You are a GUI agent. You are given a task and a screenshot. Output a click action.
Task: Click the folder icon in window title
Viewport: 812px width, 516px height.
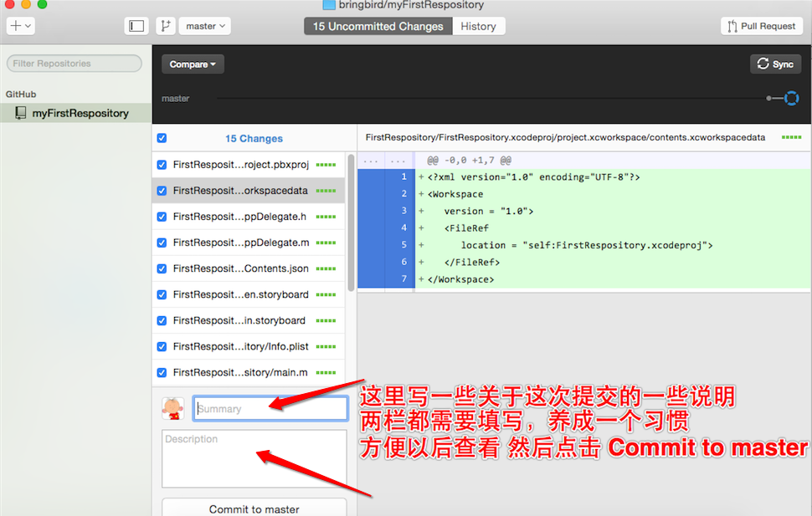[329, 5]
